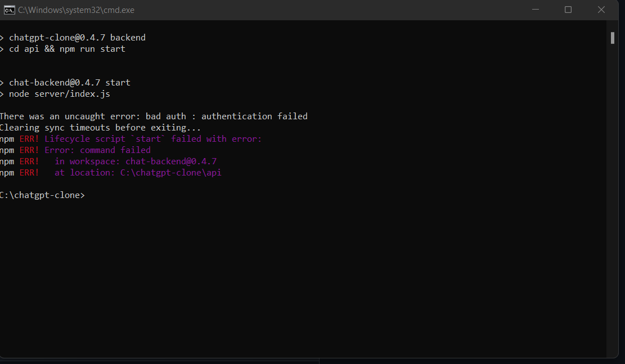Click the maximize icon on the window

[x=568, y=10]
